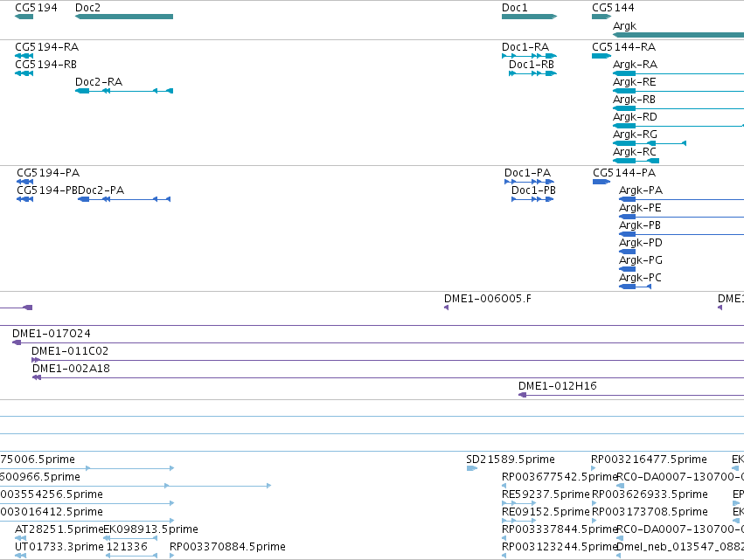Select the Argk-RE transcript
The height and width of the screenshot is (560, 744).
click(678, 91)
